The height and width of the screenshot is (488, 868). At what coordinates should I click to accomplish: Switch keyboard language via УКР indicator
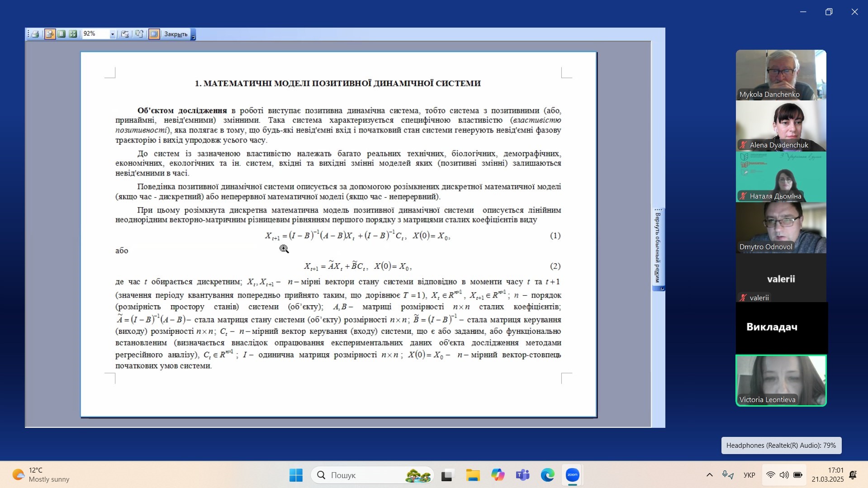[x=749, y=475]
